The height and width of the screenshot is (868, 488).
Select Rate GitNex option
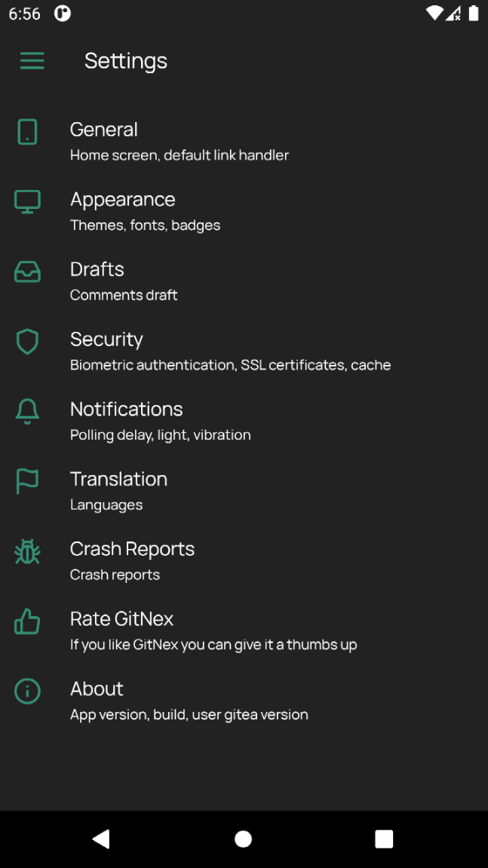(x=213, y=630)
